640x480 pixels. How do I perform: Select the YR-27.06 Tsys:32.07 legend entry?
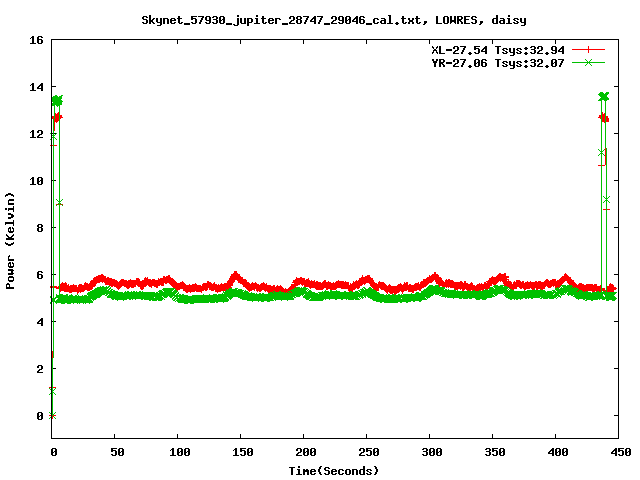click(498, 63)
